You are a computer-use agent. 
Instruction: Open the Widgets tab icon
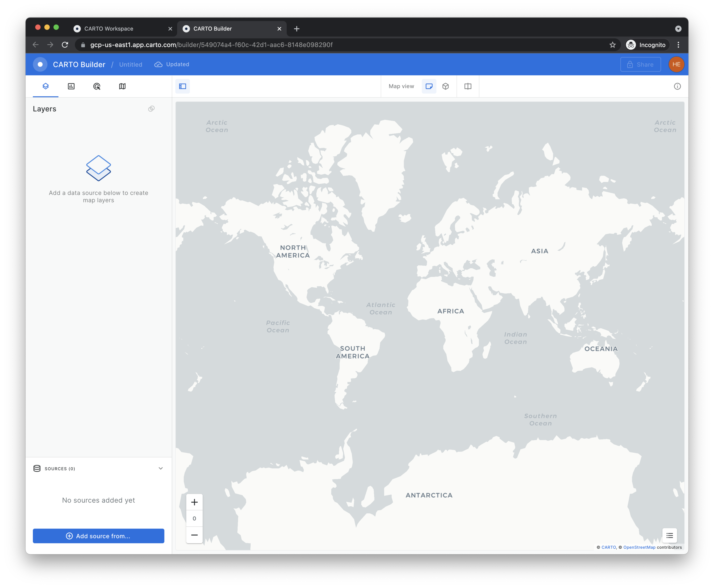[71, 86]
